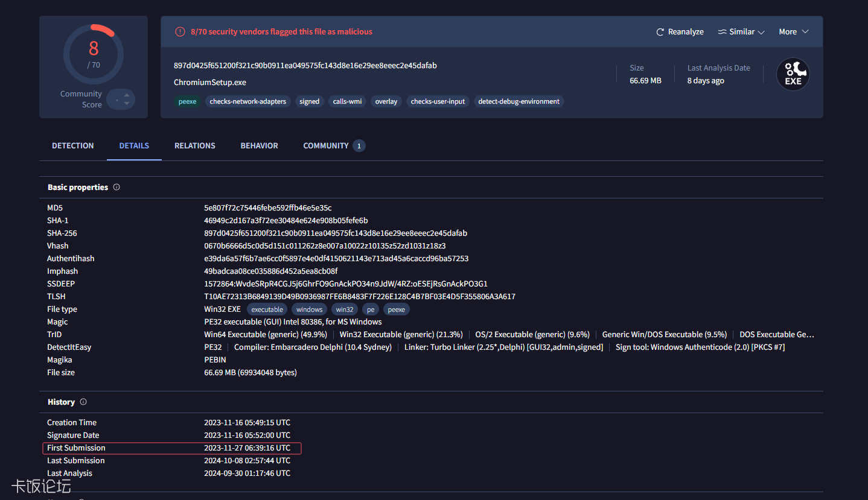Click the Signature Date value

coord(247,435)
